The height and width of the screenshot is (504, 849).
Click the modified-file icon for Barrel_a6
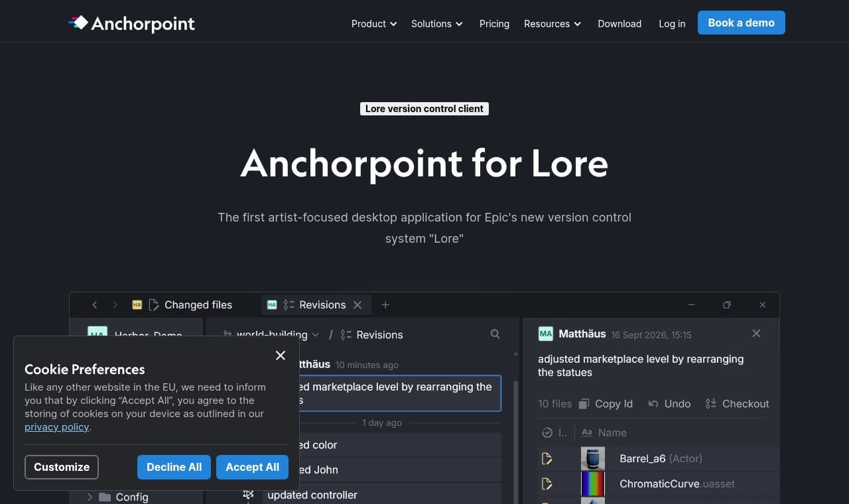547,458
